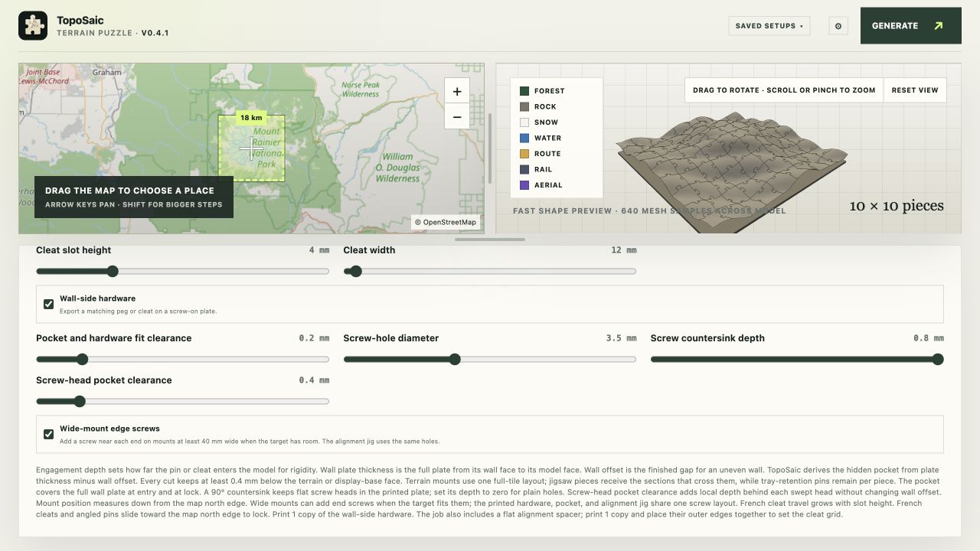Adjust the Screw-hole diameter slider
The width and height of the screenshot is (980, 551).
490,359
